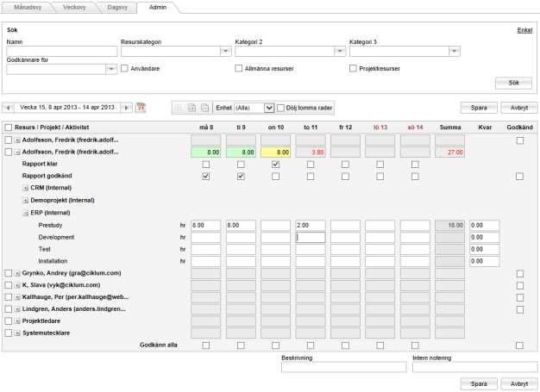Enable Dölj tomma rader checkbox
This screenshot has height=392, width=540.
(x=280, y=108)
